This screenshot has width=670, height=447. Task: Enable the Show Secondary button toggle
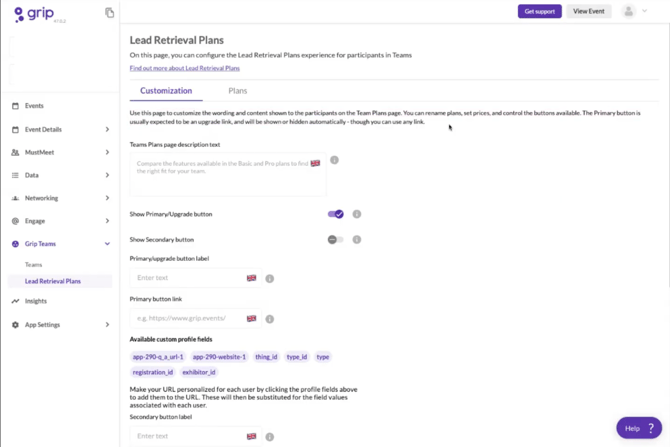pyautogui.click(x=336, y=240)
